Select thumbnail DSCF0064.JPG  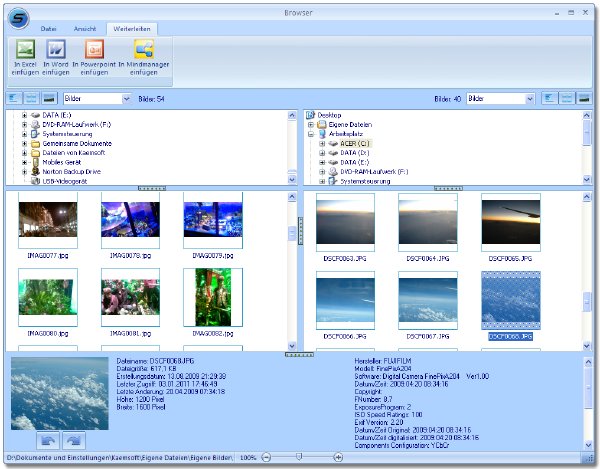point(428,222)
